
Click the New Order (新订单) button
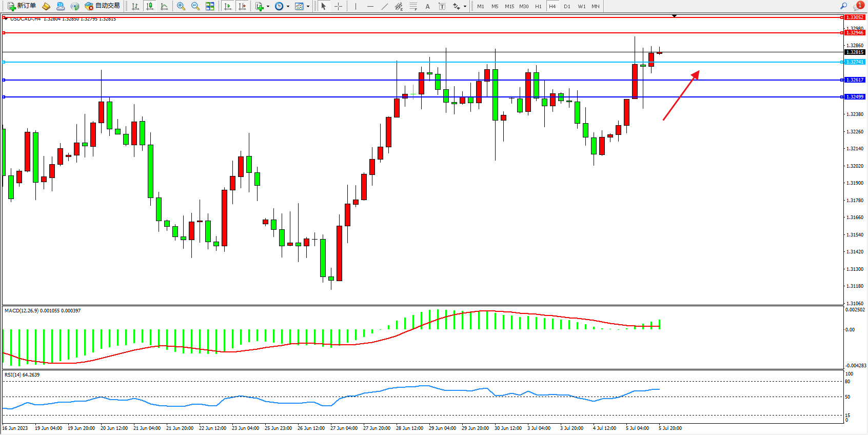[x=22, y=6]
